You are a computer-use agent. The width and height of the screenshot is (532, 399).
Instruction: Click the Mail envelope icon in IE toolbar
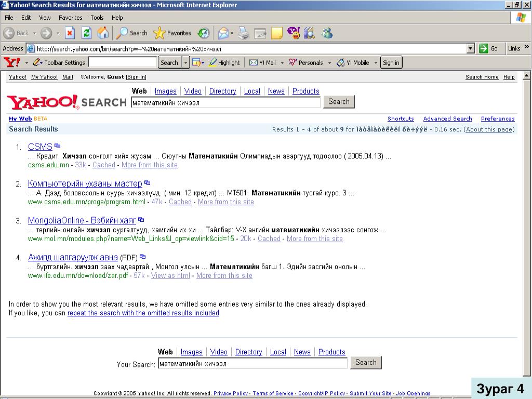click(x=223, y=33)
